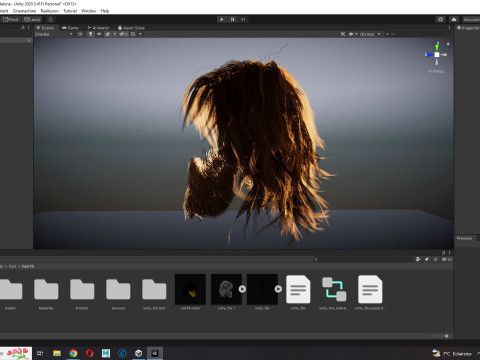Open the Search by Type filter icon

pos(418,259)
